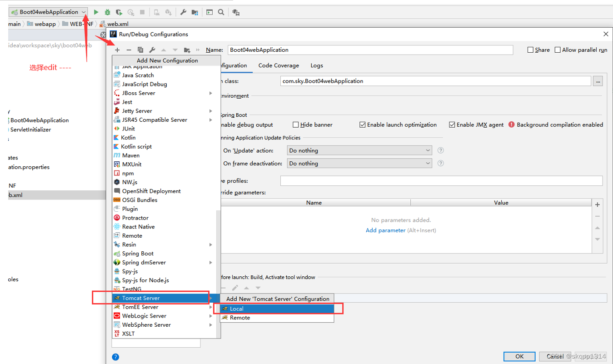Click help icon beside On frame deactivation

[440, 163]
